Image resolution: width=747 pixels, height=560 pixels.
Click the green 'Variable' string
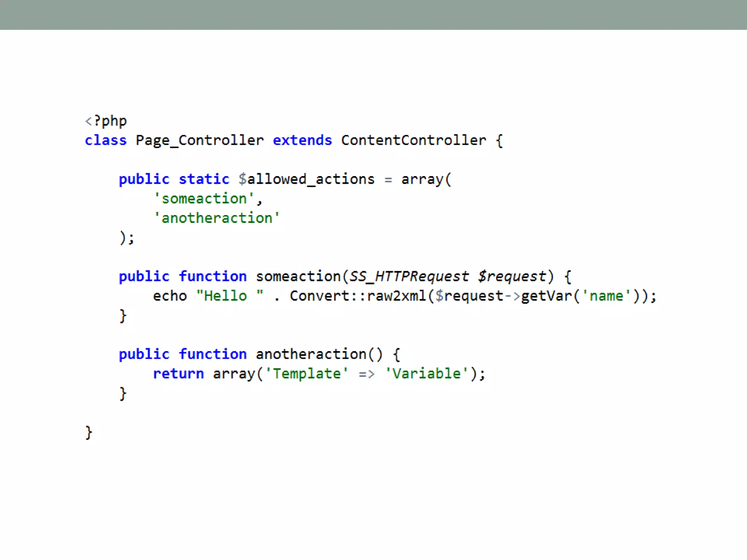426,374
